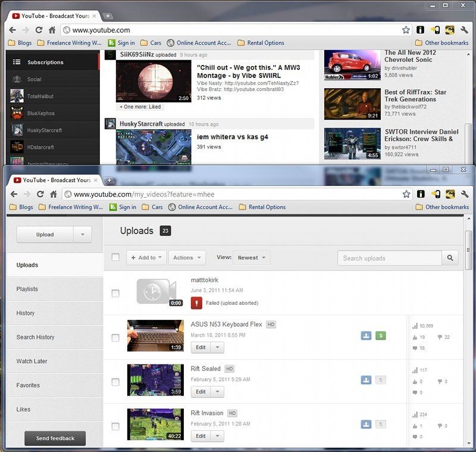Image resolution: width=476 pixels, height=452 pixels.
Task: Open Edit dropdown arrow for Rift Sealed
Action: (x=217, y=392)
